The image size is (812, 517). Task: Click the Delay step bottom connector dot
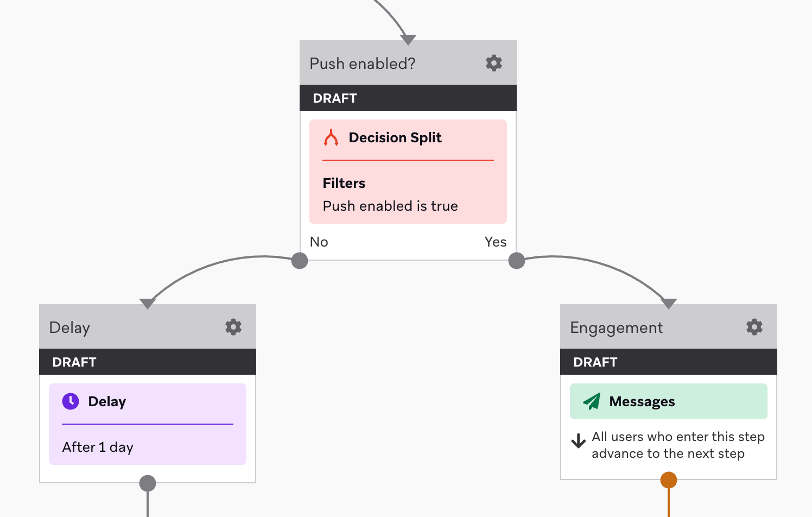pyautogui.click(x=148, y=483)
